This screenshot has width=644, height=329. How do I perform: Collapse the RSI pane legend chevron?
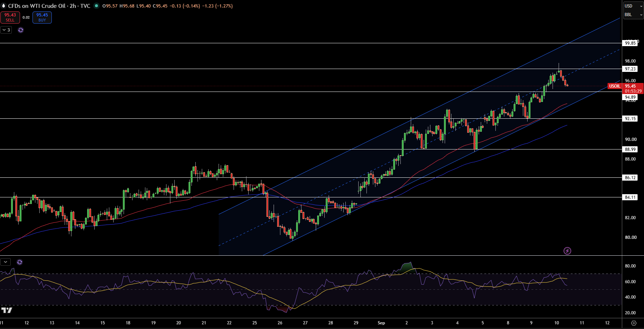(x=5, y=262)
